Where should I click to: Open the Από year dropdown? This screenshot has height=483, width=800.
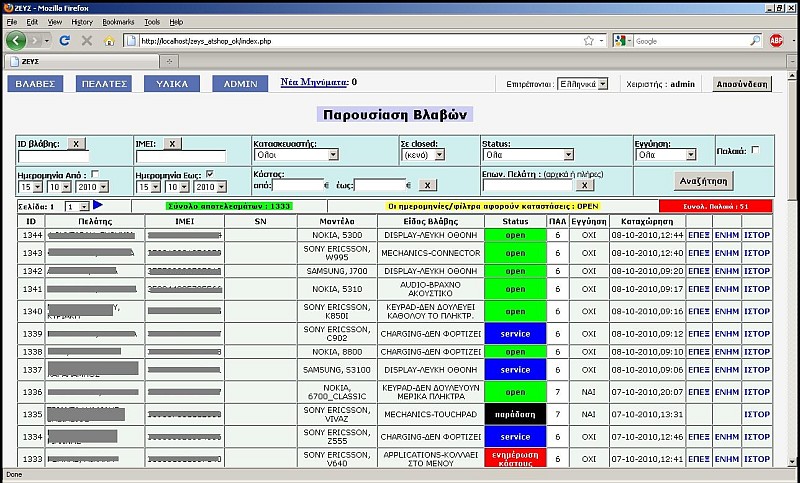(92, 187)
